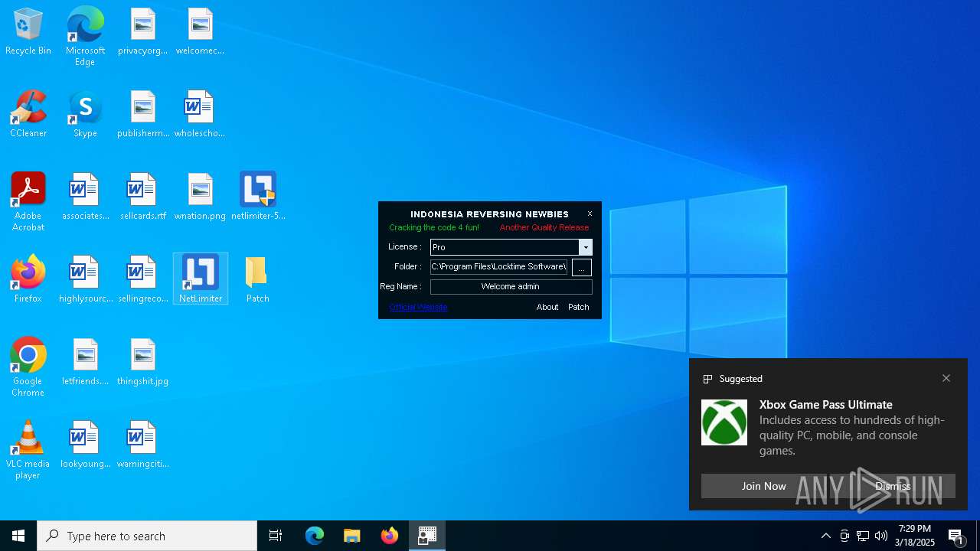The height and width of the screenshot is (551, 980).
Task: Open Microsoft Edge from taskbar
Action: (x=315, y=536)
